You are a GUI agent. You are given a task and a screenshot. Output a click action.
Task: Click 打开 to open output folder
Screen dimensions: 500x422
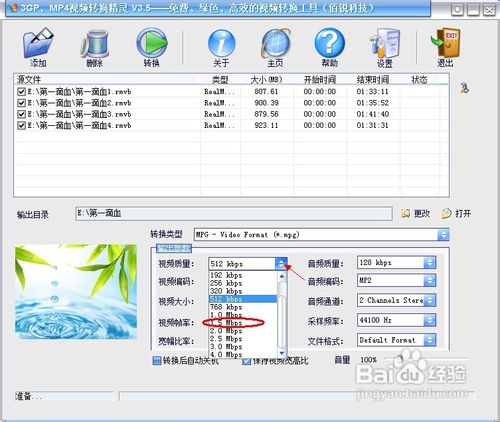[x=457, y=214]
